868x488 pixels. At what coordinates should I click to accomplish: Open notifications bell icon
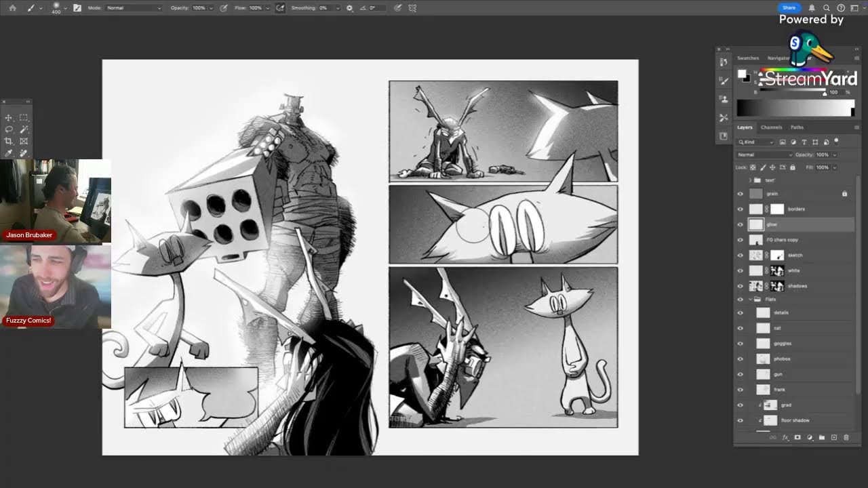pos(812,8)
